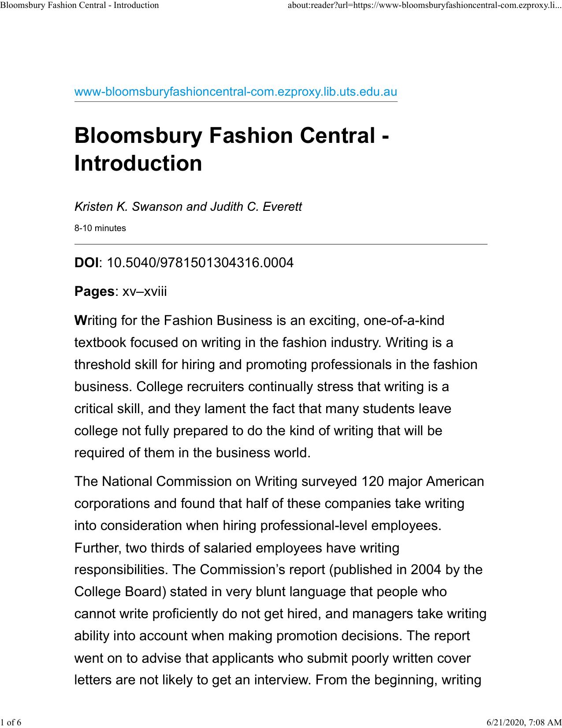
Task: Click the "6/21/2020, 7:08 AM" timestamp
Action: point(524,722)
